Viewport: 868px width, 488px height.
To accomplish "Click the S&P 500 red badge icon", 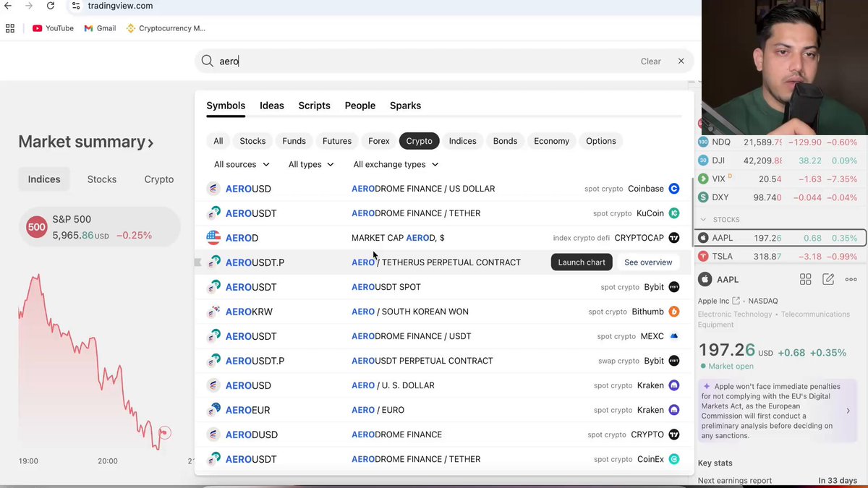I will point(36,227).
